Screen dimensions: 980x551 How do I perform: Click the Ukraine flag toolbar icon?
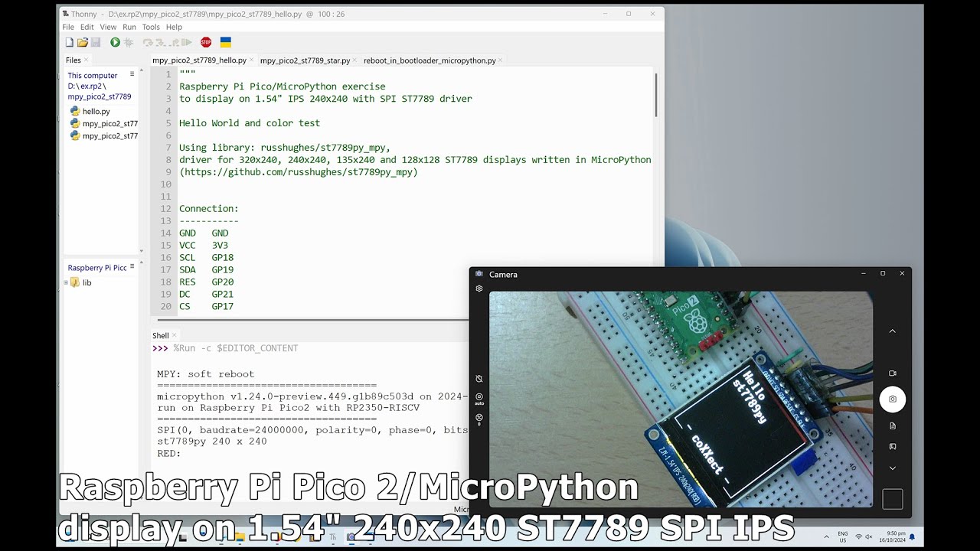pos(226,43)
